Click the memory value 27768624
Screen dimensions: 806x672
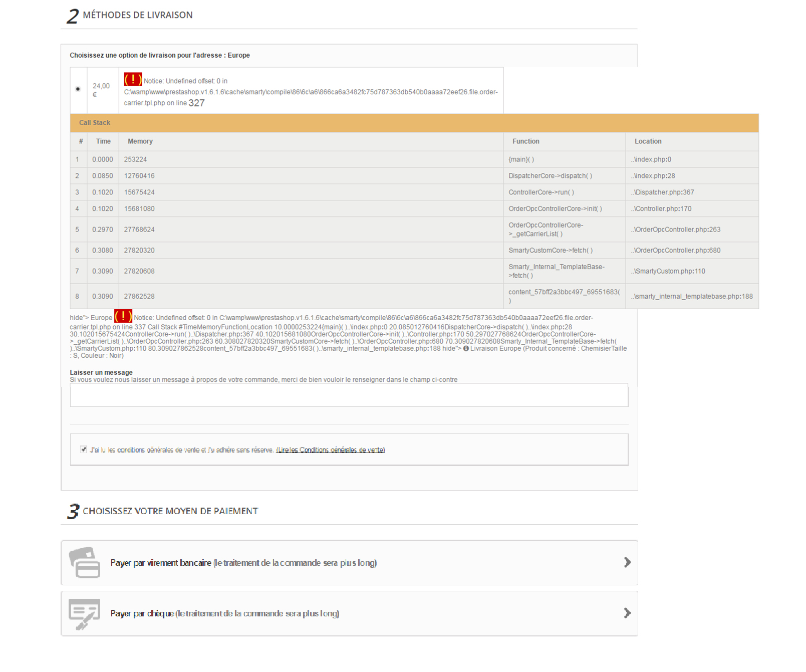click(x=139, y=230)
